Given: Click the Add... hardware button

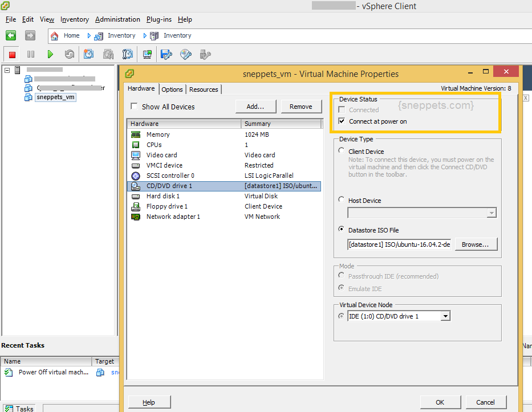Looking at the screenshot, I should click(255, 107).
